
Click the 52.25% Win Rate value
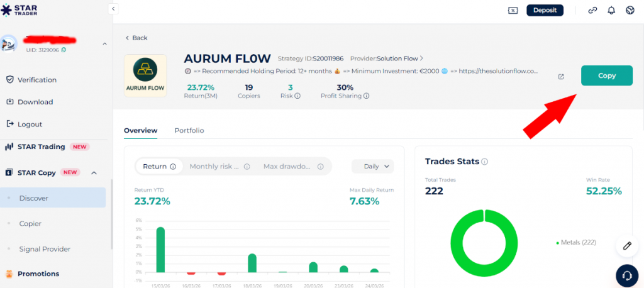click(x=604, y=191)
